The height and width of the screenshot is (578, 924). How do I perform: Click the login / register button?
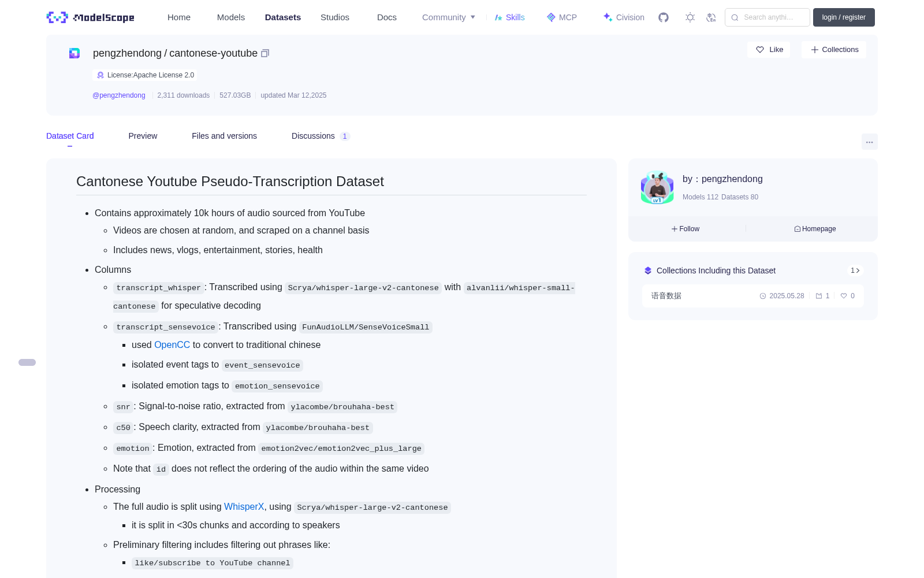[x=844, y=17]
